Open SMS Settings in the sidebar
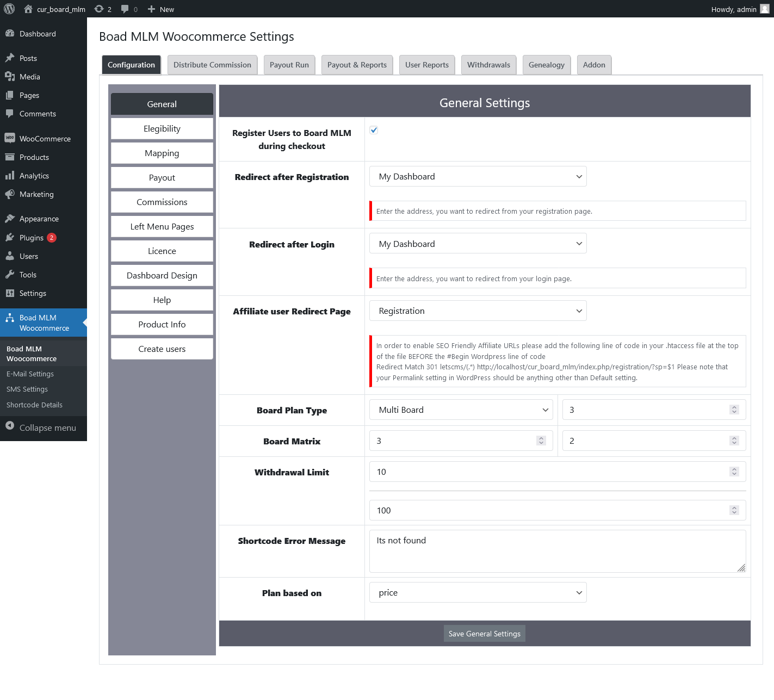This screenshot has height=700, width=774. coord(27,389)
